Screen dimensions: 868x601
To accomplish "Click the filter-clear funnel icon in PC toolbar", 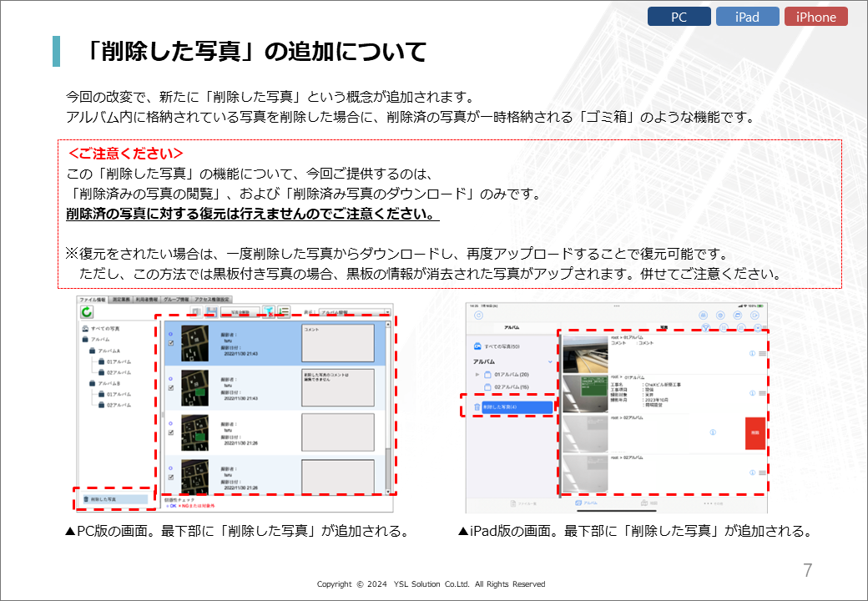I will click(270, 311).
